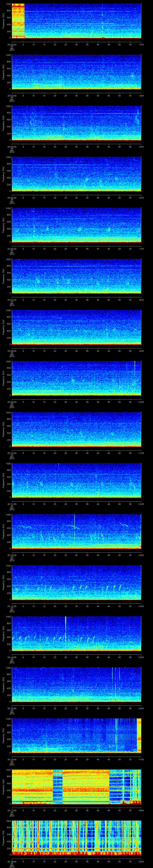Select the '20:09:00' time axis label

click(x=12, y=402)
